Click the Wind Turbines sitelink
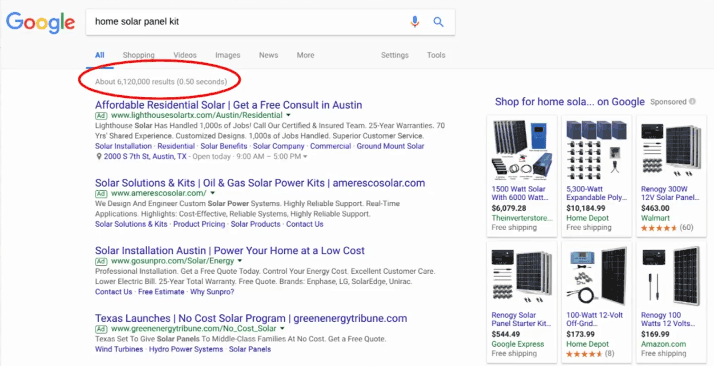 tap(119, 349)
